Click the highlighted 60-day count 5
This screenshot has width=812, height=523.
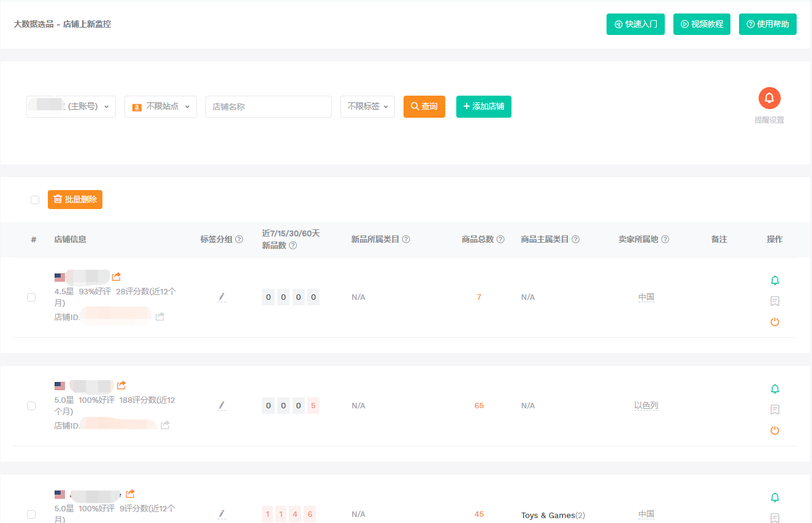click(x=313, y=406)
